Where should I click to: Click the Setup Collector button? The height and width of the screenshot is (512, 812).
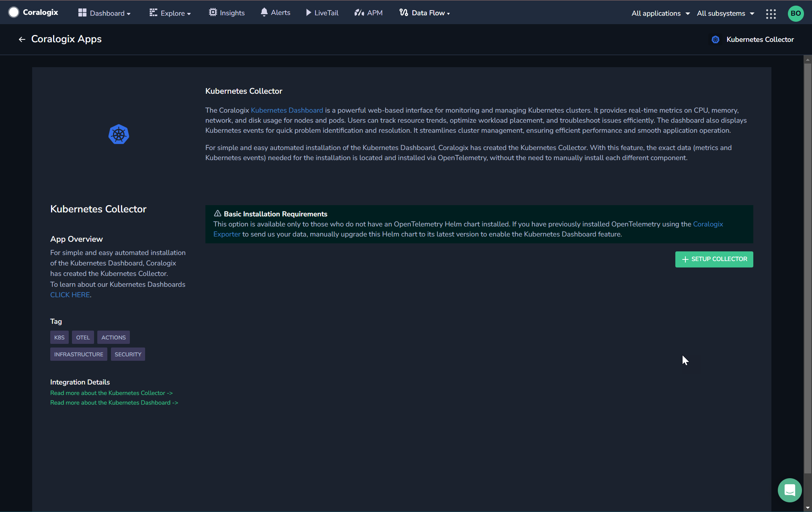[714, 259]
